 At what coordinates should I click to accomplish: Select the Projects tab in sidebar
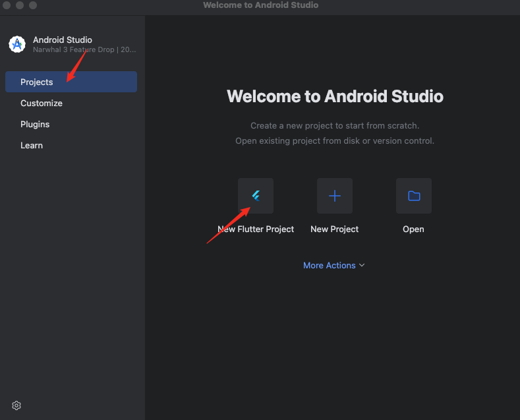71,82
